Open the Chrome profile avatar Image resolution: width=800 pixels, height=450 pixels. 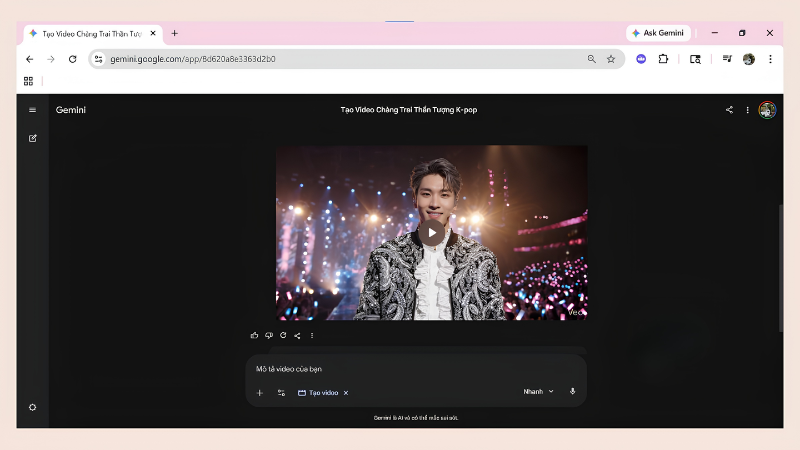click(749, 59)
